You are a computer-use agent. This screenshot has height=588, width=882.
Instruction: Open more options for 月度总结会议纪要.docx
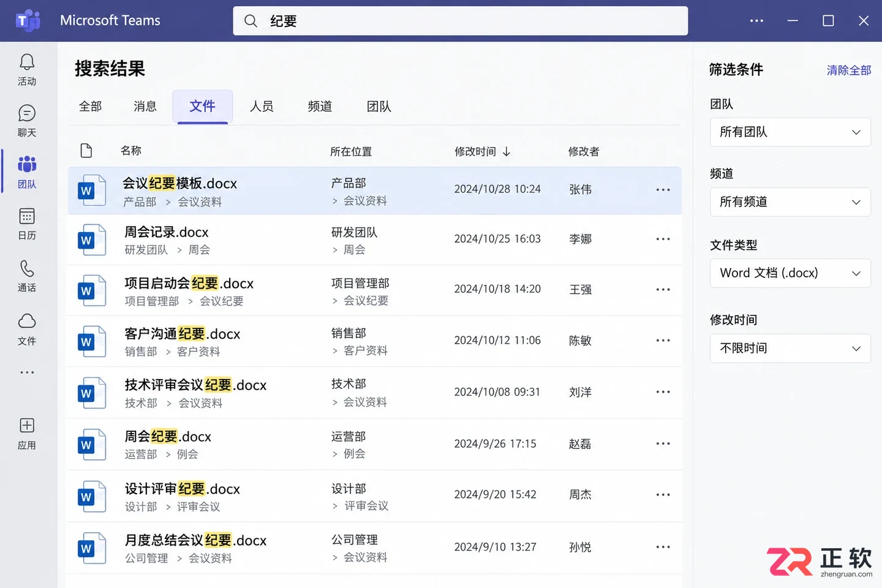663,547
